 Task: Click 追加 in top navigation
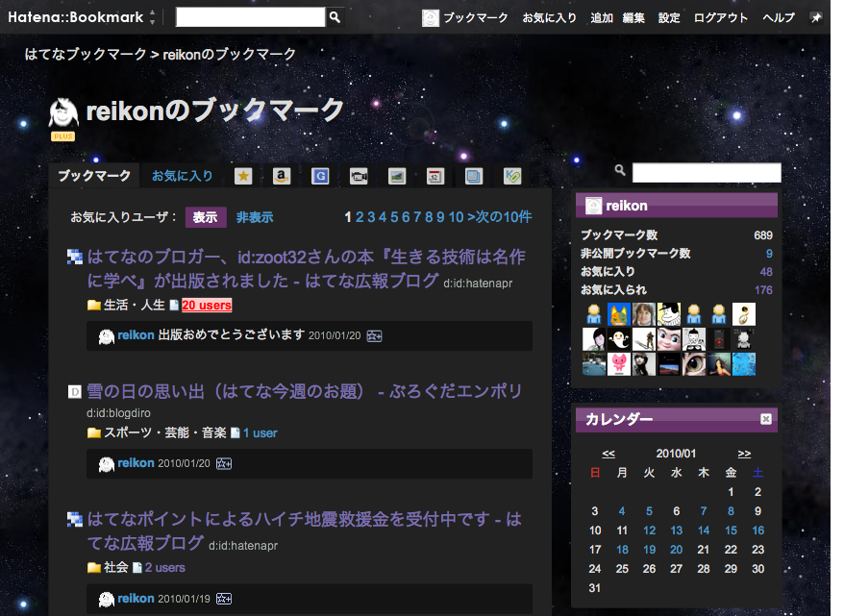tap(601, 17)
